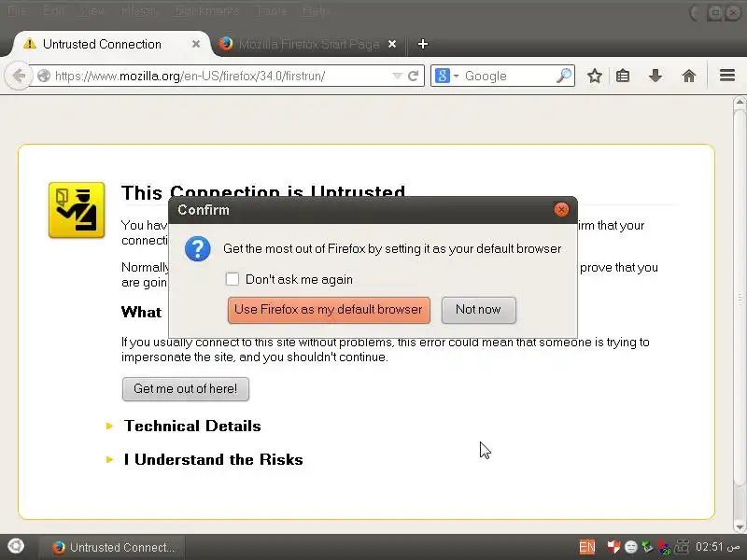Open the Google search engine selector
The width and height of the screenshot is (747, 560).
pyautogui.click(x=446, y=76)
